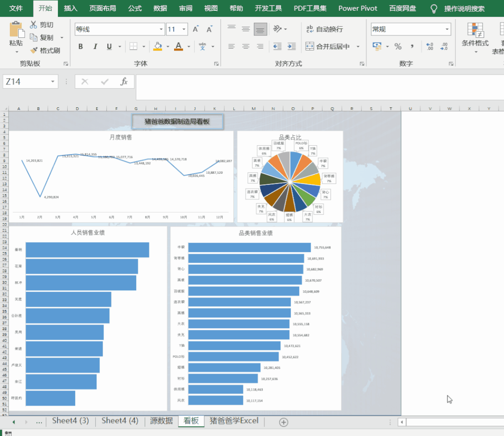Cancel formula entry X icon
The height and width of the screenshot is (436, 504).
(x=85, y=82)
